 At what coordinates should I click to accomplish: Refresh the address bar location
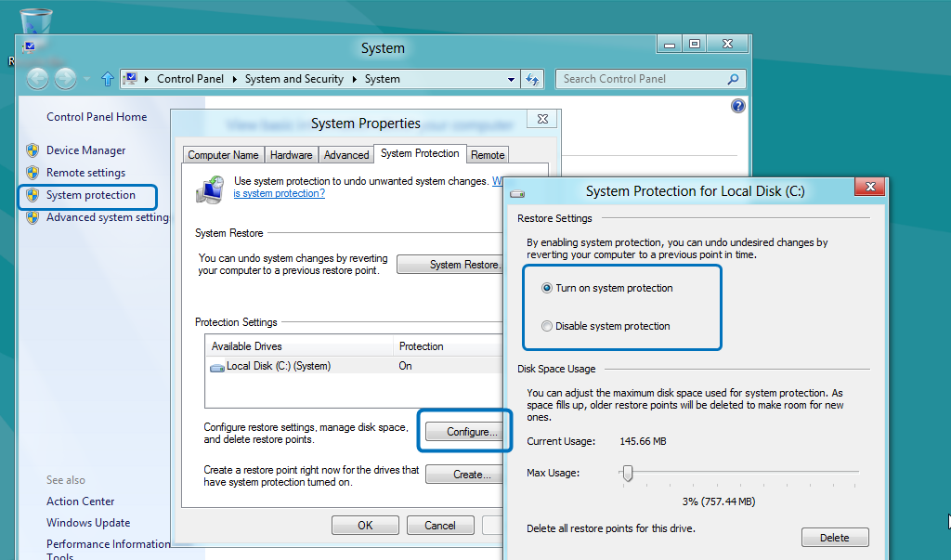532,79
